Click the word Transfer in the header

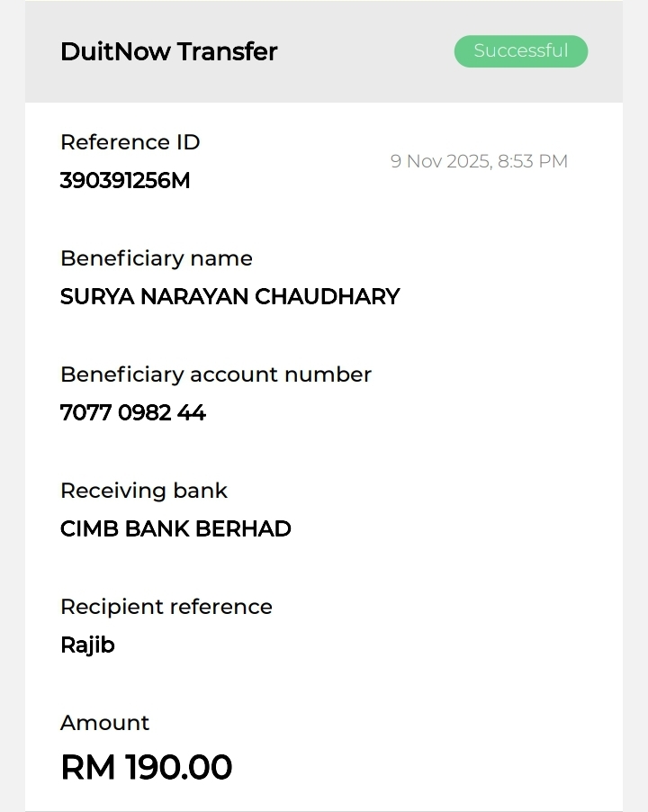[227, 51]
